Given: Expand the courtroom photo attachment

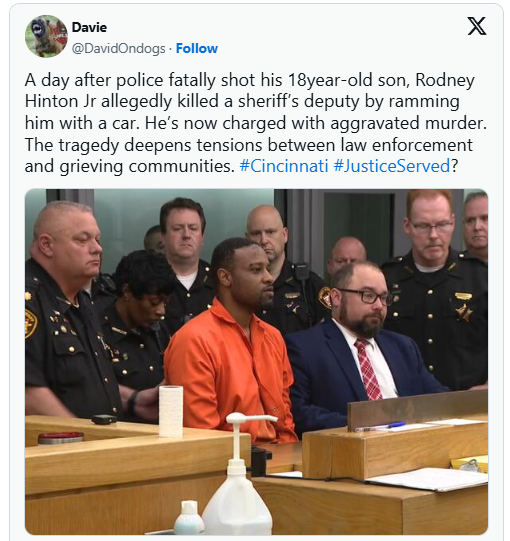Looking at the screenshot, I should [256, 362].
